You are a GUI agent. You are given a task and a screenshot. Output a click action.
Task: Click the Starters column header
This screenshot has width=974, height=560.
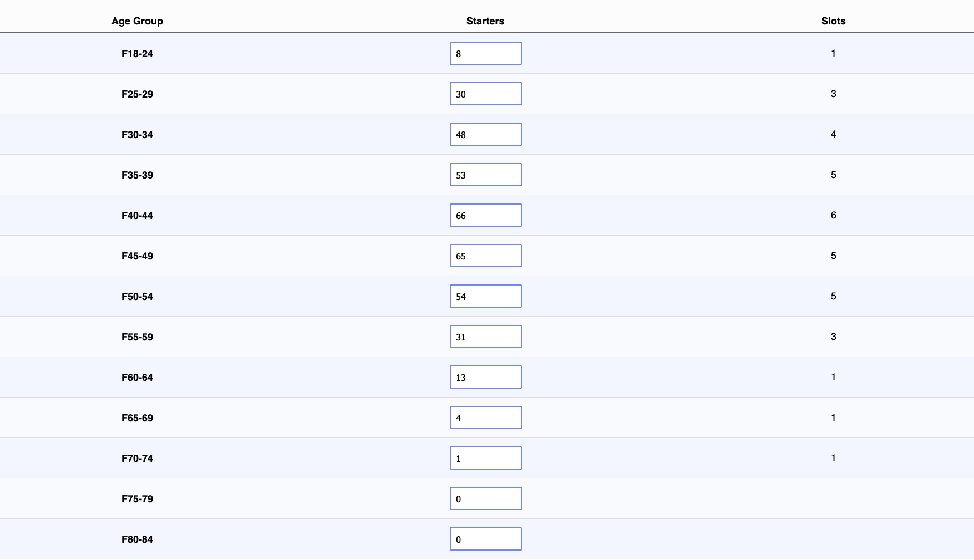485,21
